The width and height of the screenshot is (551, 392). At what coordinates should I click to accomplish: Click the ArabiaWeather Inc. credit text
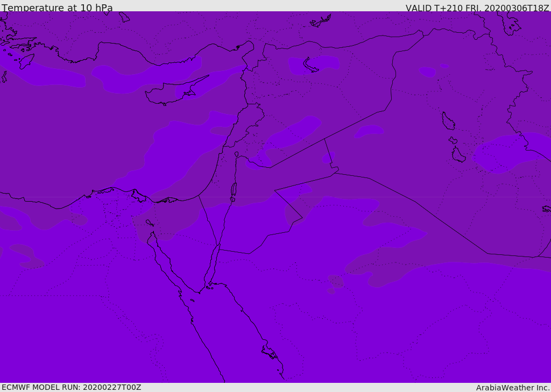click(x=513, y=388)
